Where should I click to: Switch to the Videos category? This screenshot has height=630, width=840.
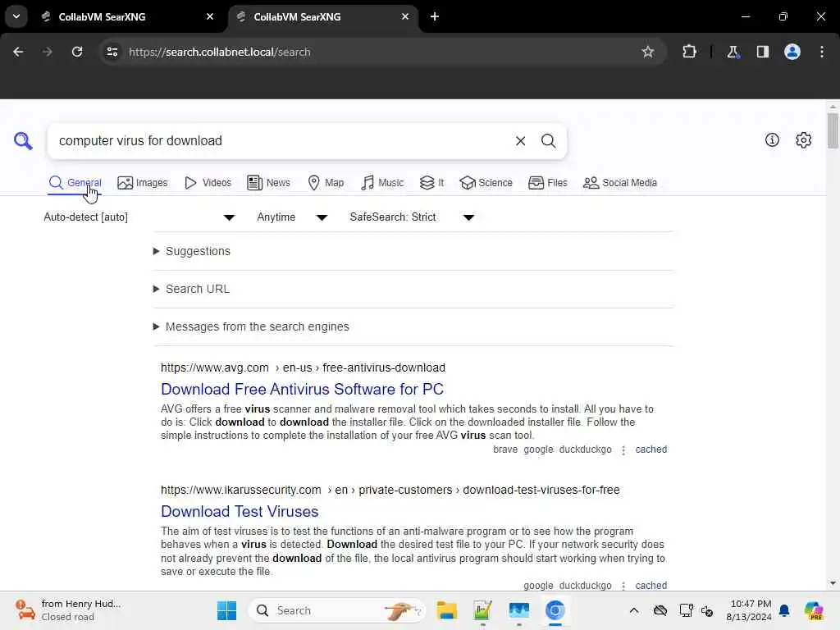pos(208,183)
